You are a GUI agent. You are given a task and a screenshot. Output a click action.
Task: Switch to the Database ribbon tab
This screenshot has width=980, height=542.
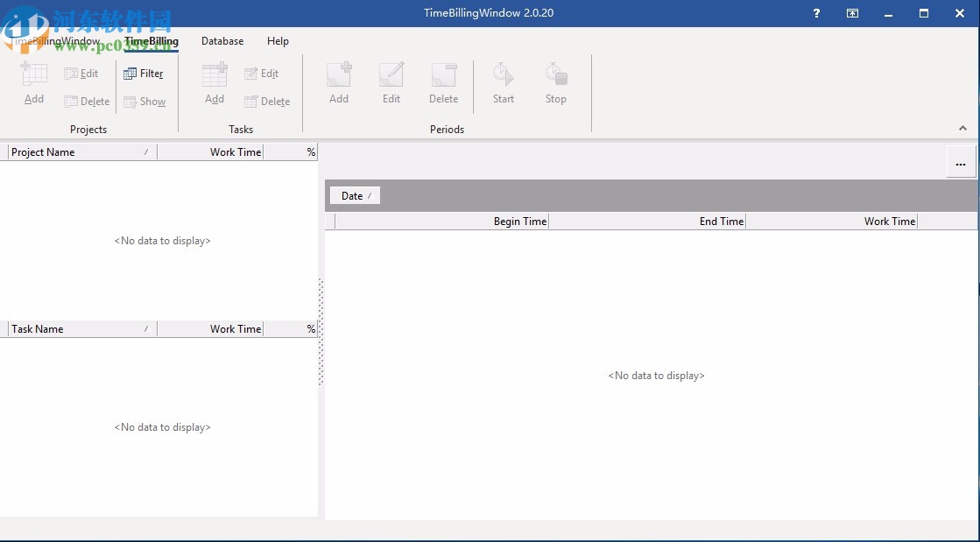pyautogui.click(x=222, y=41)
